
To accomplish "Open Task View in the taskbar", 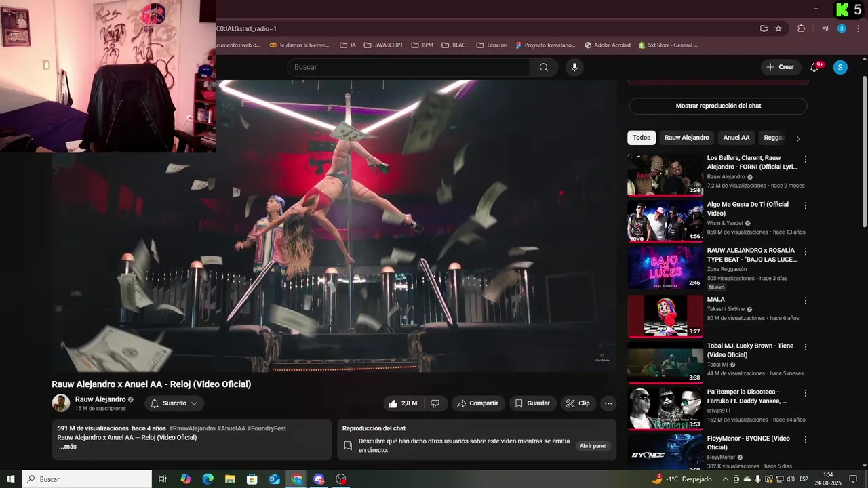I will point(163,479).
